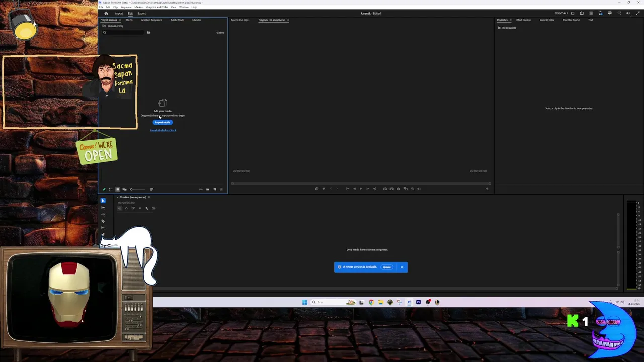Click the blue Import media button

click(163, 122)
